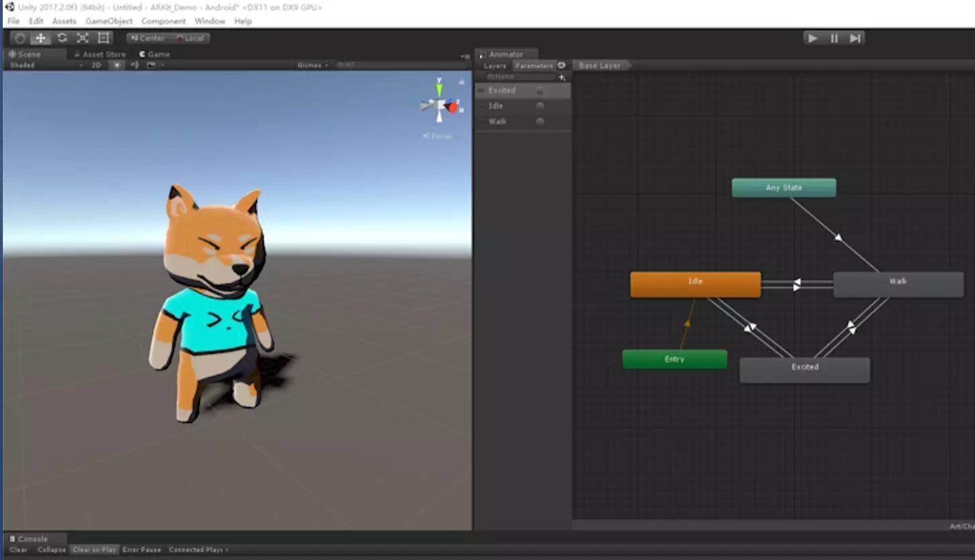Select the Scale tool
Screen dimensions: 975x560
point(82,38)
